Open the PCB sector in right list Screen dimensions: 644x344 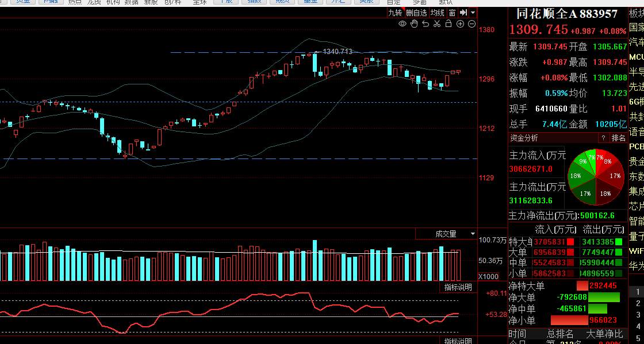click(636, 146)
